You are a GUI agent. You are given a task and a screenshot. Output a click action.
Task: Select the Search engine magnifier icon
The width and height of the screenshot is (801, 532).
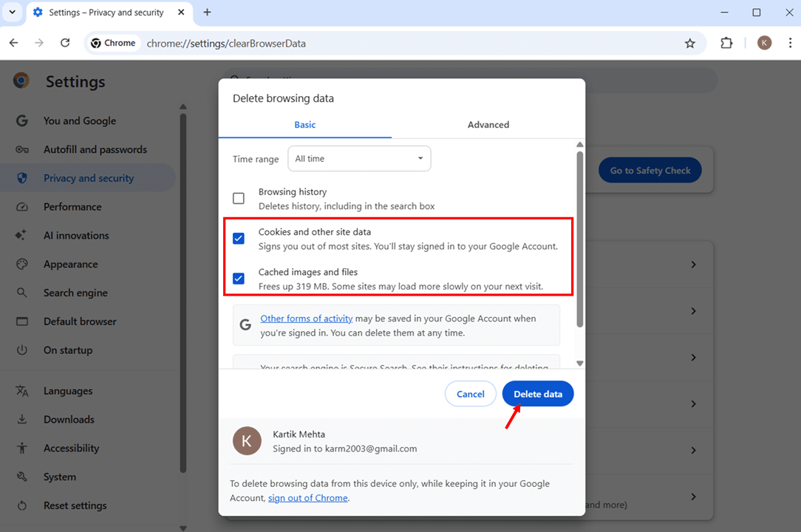coord(22,293)
